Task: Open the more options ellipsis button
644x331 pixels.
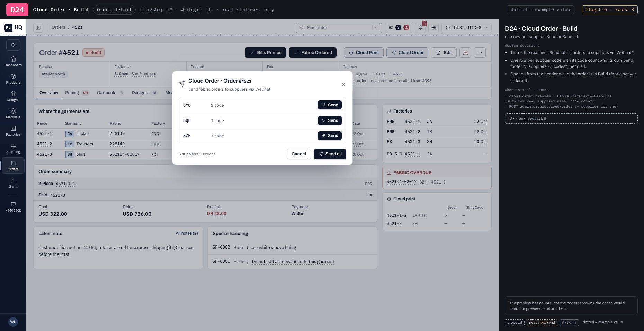Action: (480, 53)
